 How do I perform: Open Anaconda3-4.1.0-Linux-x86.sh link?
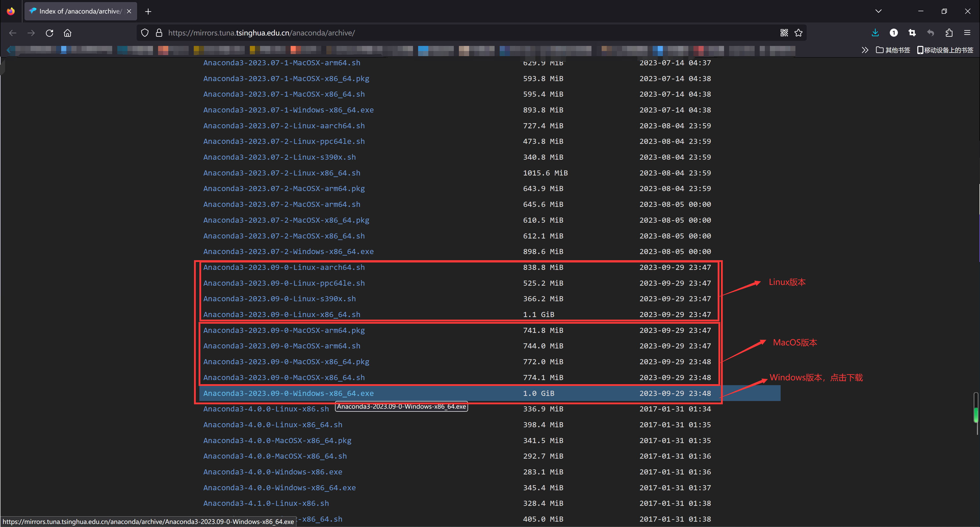(x=266, y=503)
